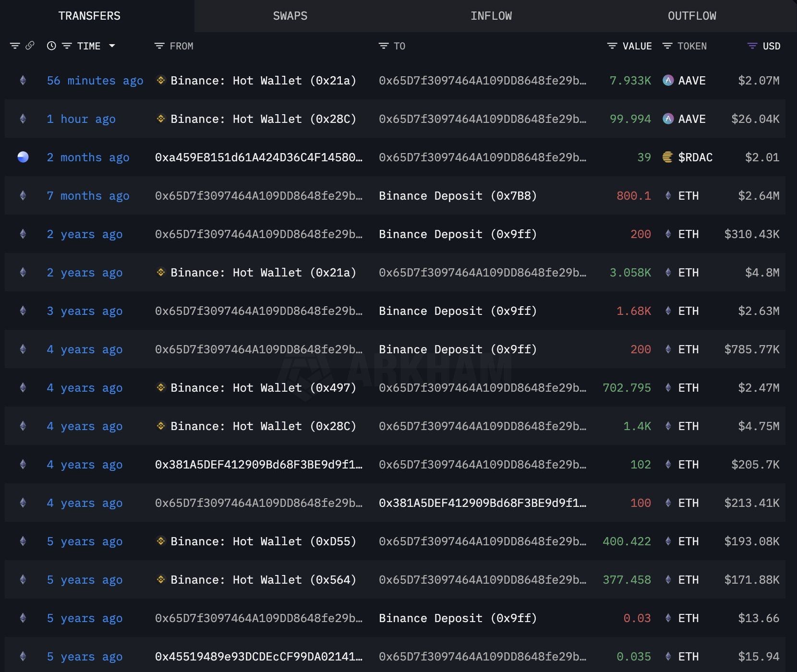Click the USD amount $13.66
797x672 pixels.
pos(759,618)
